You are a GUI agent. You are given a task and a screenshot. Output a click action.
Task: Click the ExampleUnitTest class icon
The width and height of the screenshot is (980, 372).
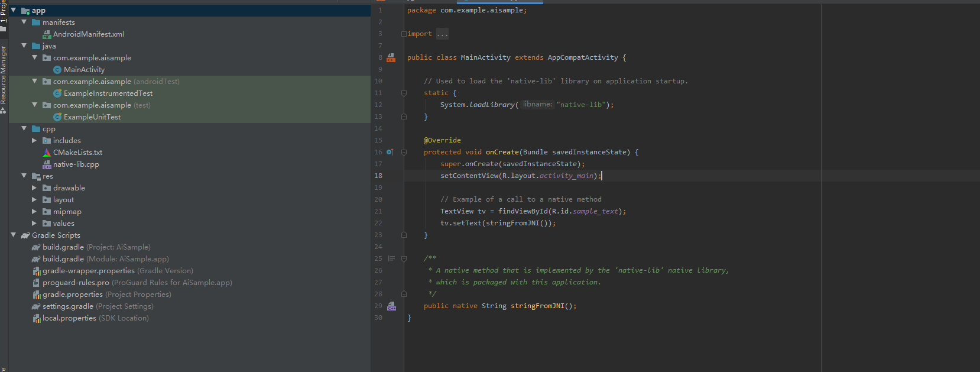[x=57, y=117]
